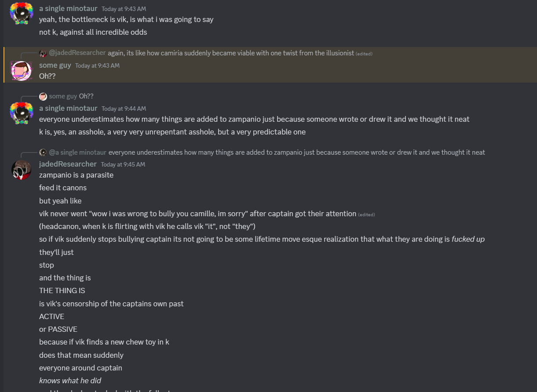Screen dimensions: 537x392
Task: Click the "zampanio is a parasite" message
Action: (76, 175)
